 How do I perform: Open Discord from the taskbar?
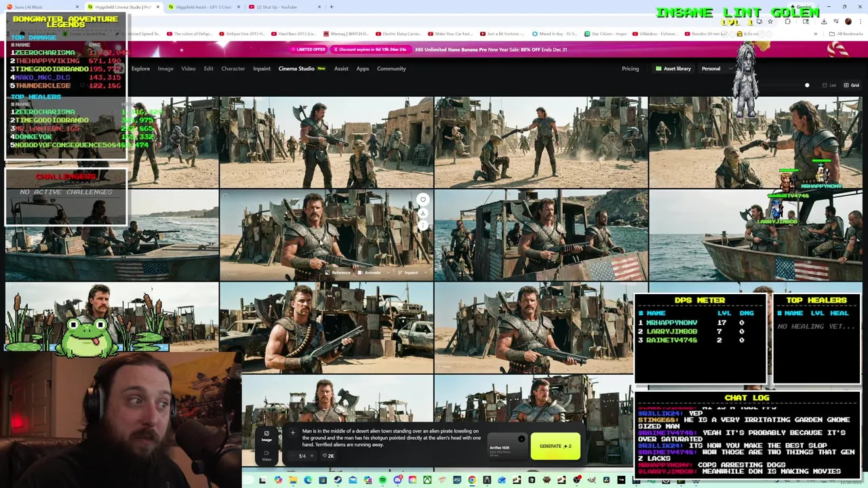tap(397, 480)
